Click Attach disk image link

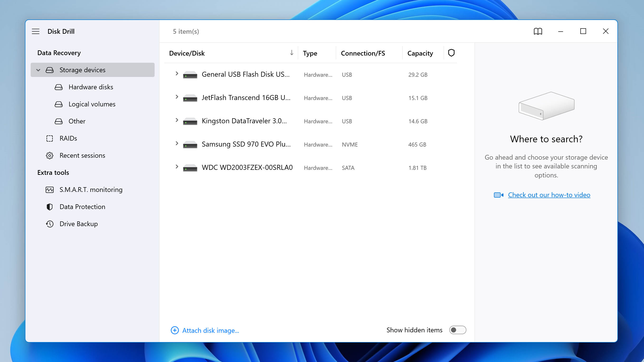click(210, 330)
